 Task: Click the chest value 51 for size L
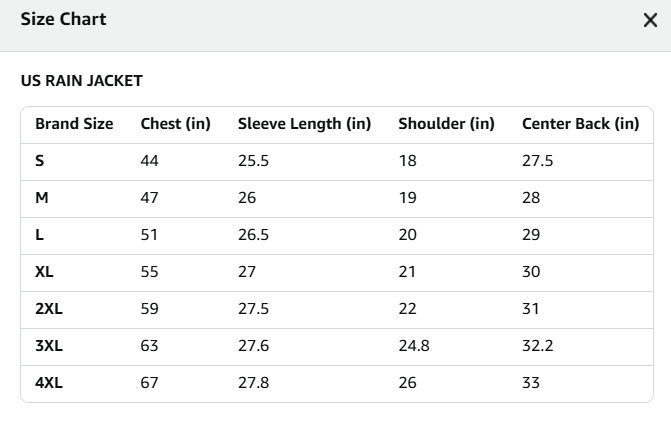(x=150, y=235)
